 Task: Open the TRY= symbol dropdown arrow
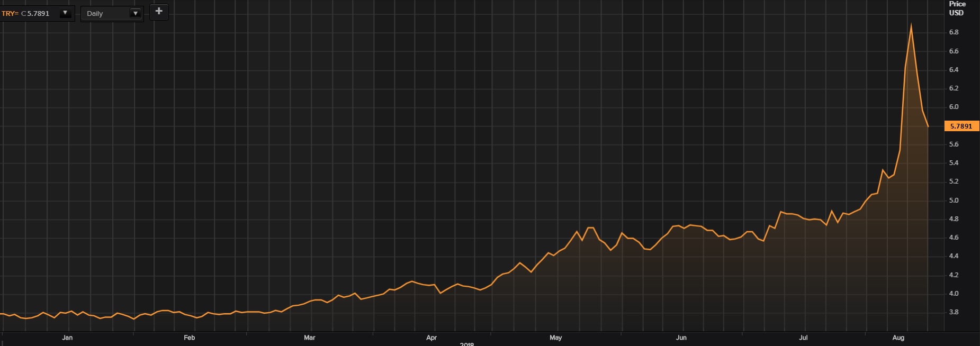[x=65, y=13]
